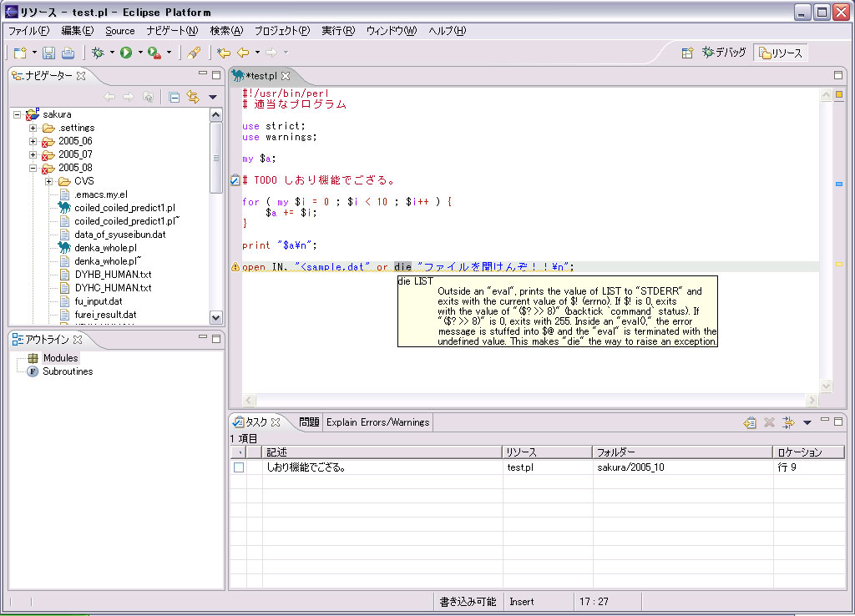855x616 pixels.
Task: Open the Tasks view menu dropdown
Action: pos(807,422)
